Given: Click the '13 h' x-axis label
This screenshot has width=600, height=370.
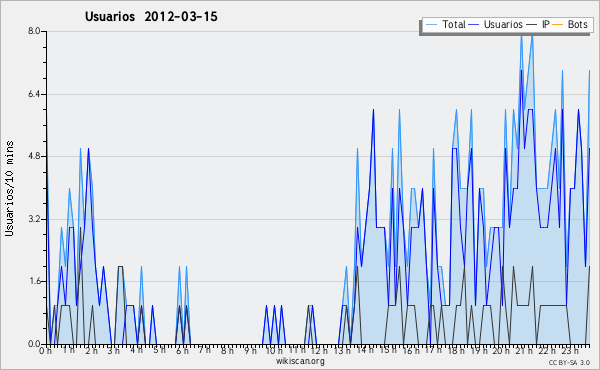Looking at the screenshot, I should tap(342, 350).
